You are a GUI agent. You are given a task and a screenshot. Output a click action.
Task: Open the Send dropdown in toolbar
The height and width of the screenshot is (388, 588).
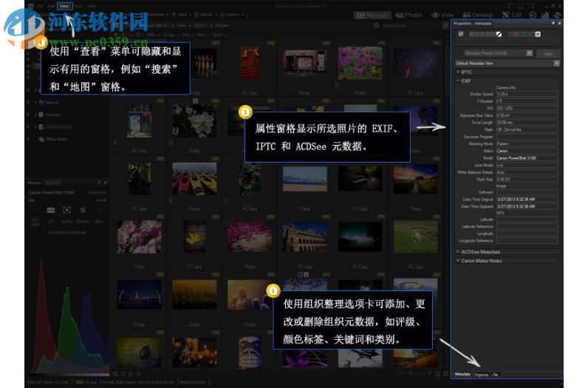181,15
